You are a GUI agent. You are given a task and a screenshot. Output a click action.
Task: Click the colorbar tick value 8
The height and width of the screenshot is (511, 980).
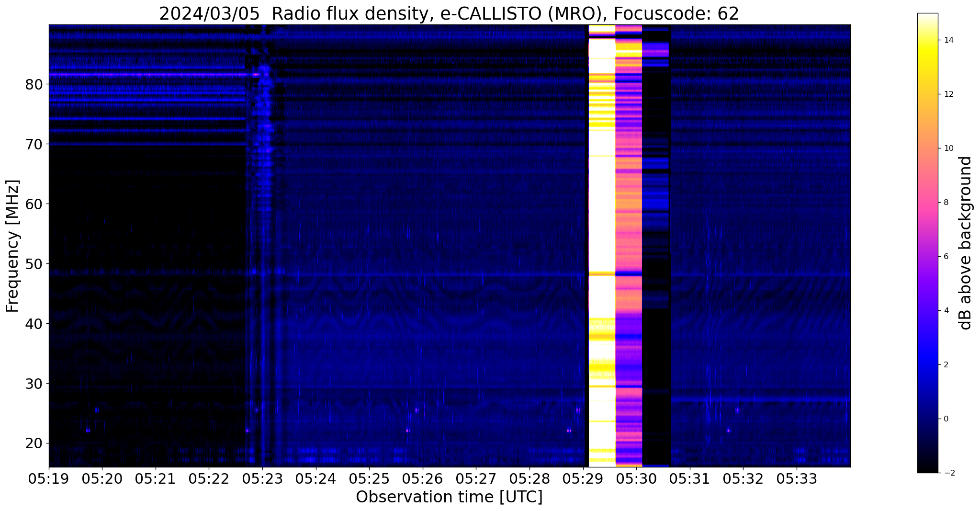click(x=946, y=203)
